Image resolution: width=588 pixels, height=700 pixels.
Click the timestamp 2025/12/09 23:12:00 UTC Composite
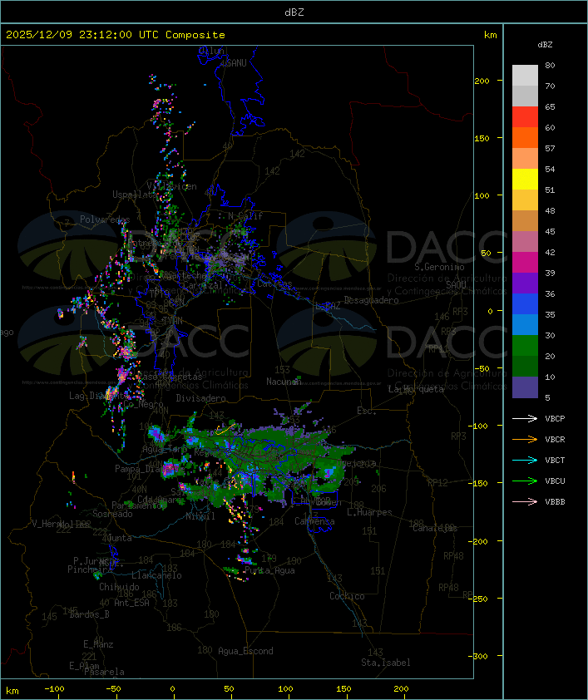[116, 35]
